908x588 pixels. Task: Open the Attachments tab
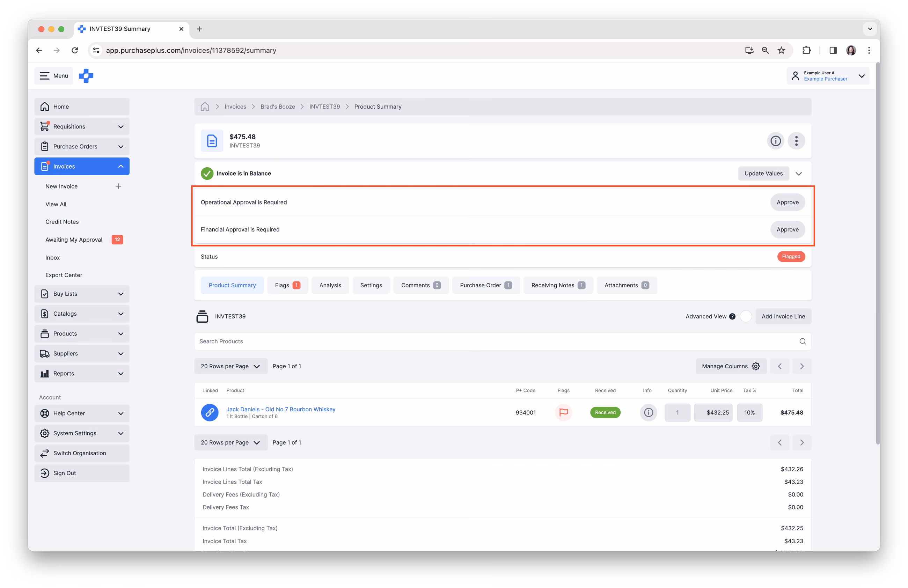tap(627, 286)
